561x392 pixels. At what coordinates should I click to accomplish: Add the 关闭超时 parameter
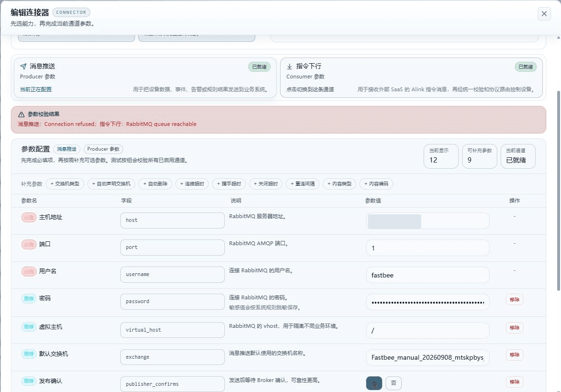266,184
